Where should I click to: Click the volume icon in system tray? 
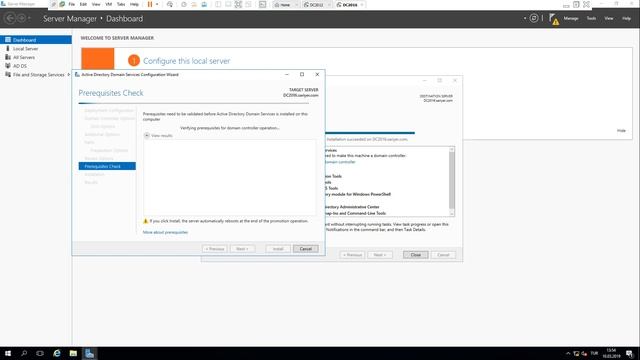pos(584,353)
